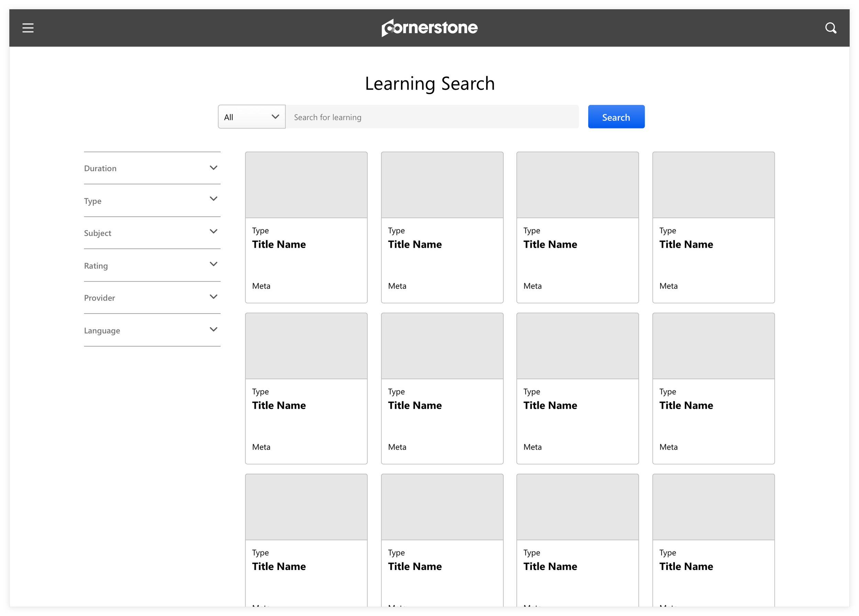Expand the Duration filter chevron
The image size is (859, 616).
tap(214, 168)
